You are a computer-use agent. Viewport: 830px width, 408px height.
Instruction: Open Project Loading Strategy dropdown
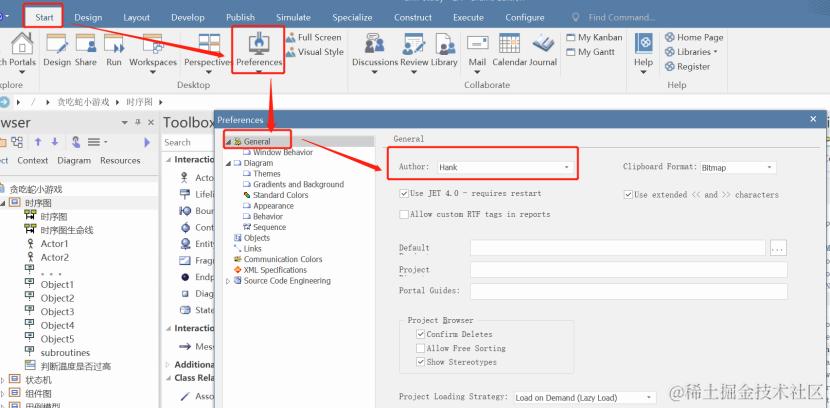tap(649, 398)
